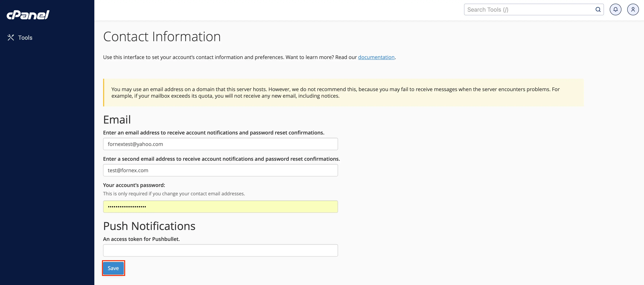Viewport: 644px width, 285px height.
Task: Click the Email section heading
Action: (117, 120)
